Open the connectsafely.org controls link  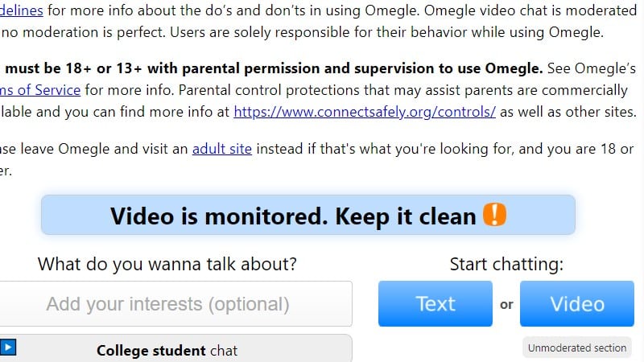tap(365, 112)
